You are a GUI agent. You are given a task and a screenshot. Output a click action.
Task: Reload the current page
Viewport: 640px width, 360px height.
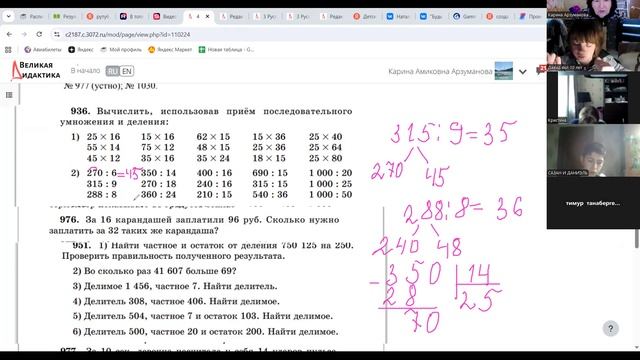39,35
